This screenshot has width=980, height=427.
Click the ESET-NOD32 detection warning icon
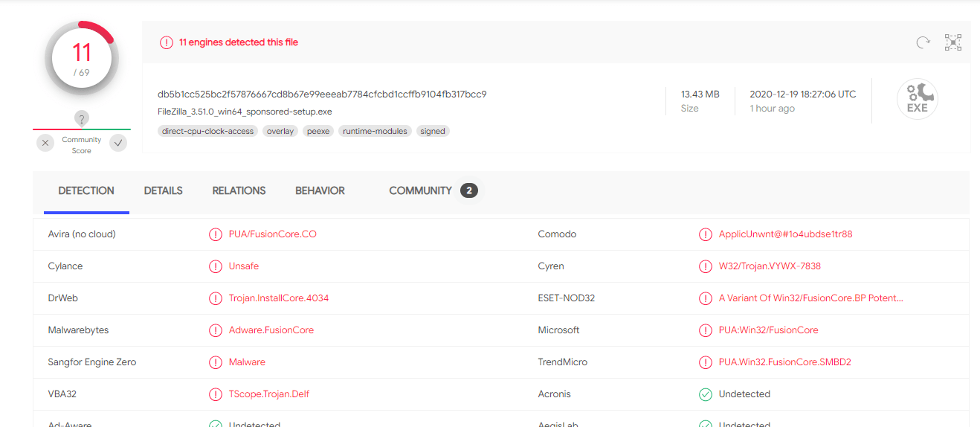pyautogui.click(x=706, y=298)
